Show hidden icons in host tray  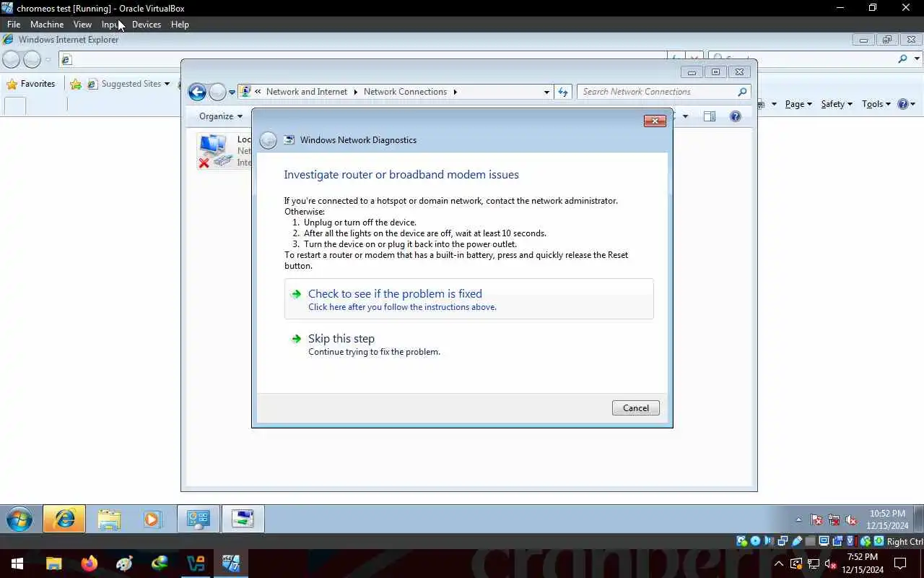tap(778, 564)
